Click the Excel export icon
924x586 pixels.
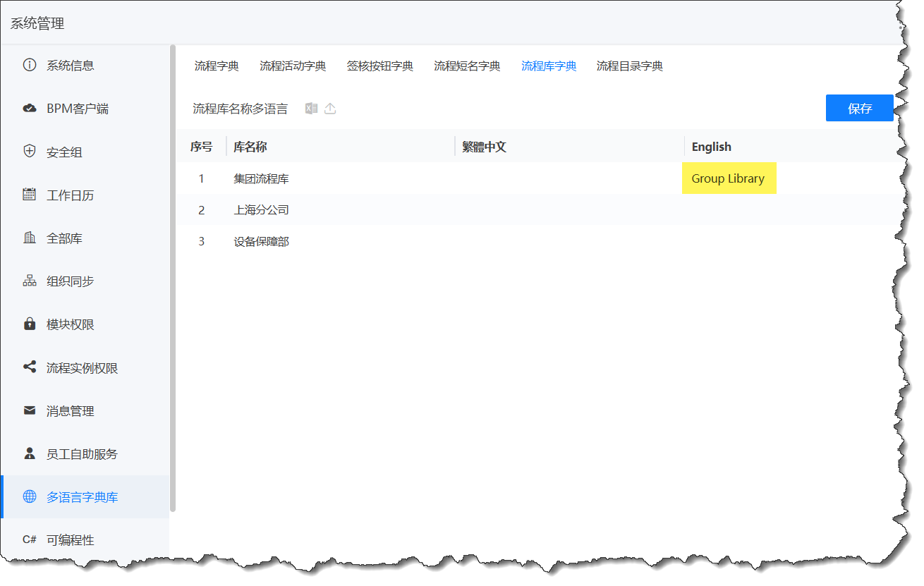(x=311, y=108)
